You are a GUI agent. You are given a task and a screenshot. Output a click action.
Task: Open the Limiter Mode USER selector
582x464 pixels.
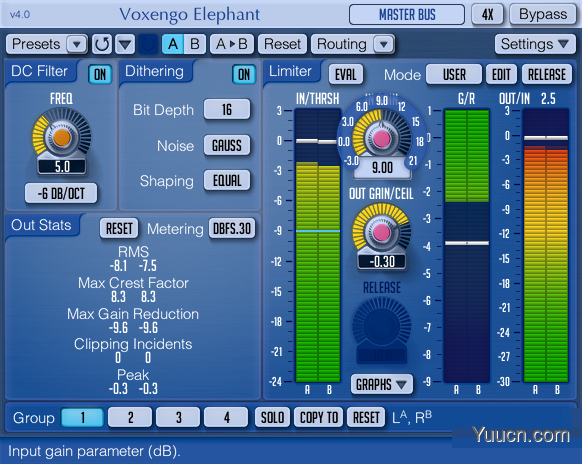(x=454, y=75)
